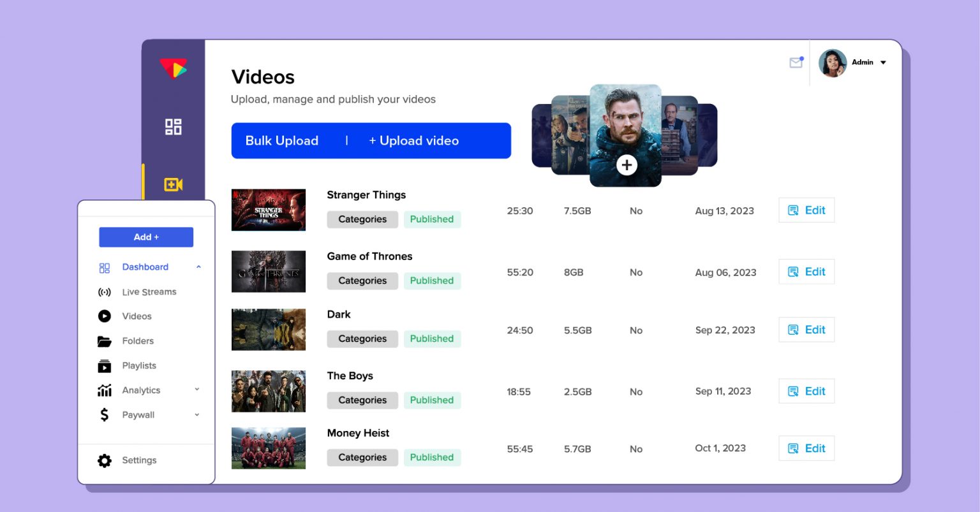Click the Folders icon in the menu
Viewport: 980px width, 512px height.
tap(105, 341)
